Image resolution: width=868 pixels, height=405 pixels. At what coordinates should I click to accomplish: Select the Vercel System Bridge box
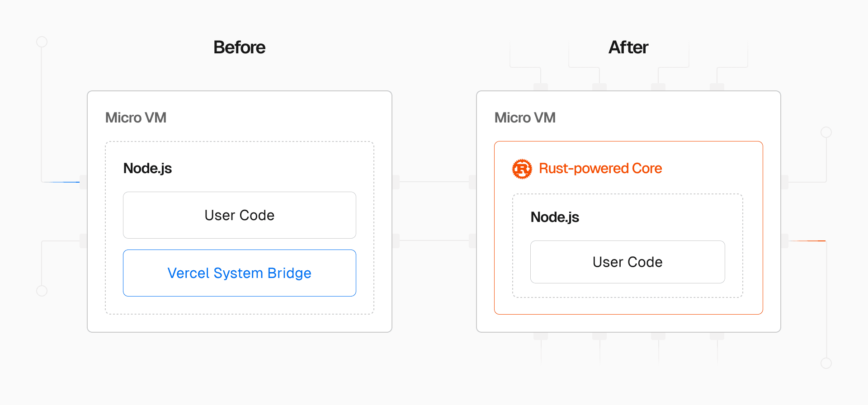239,273
